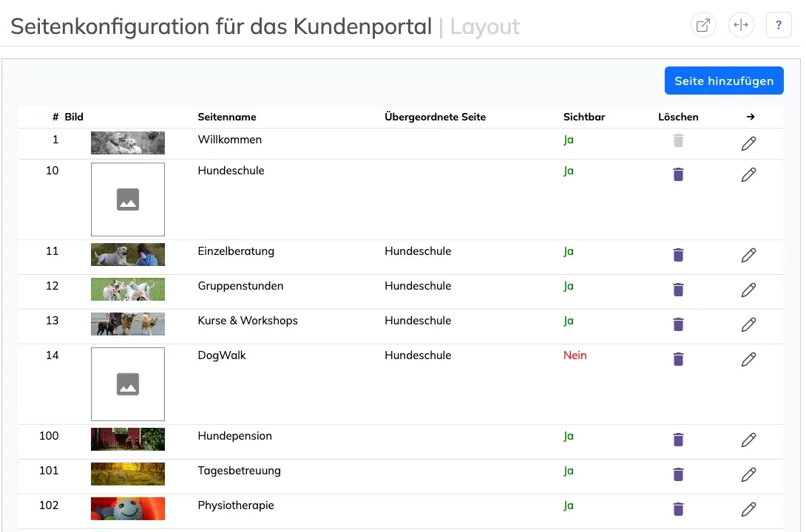
Task: Click the Seite hinzufügen button
Action: coord(724,81)
